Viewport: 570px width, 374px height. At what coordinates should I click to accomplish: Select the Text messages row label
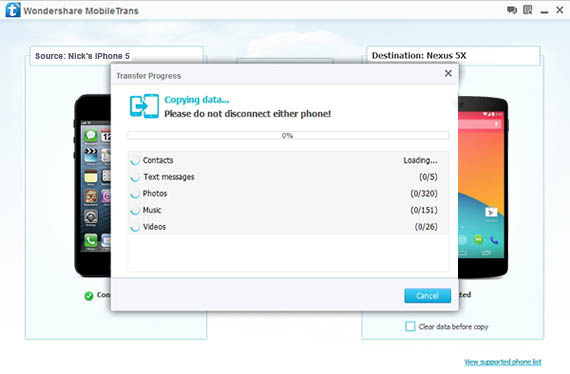pyautogui.click(x=169, y=177)
